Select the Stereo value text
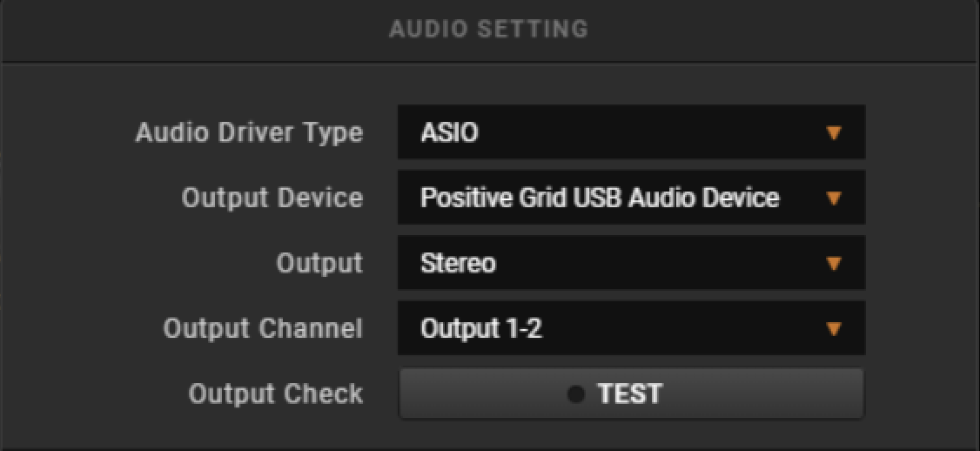 pyautogui.click(x=458, y=263)
